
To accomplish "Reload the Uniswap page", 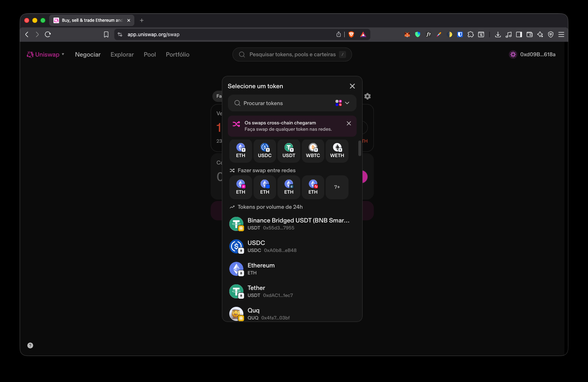I will pos(48,34).
